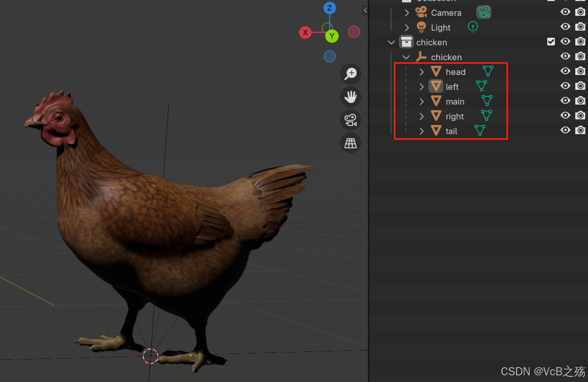Screen dimensions: 588x382
Task: Click orange mesh icon beside right
Action: coord(436,116)
